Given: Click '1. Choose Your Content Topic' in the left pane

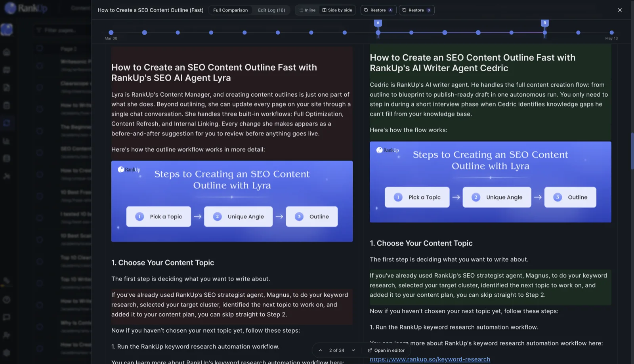Looking at the screenshot, I should [162, 263].
